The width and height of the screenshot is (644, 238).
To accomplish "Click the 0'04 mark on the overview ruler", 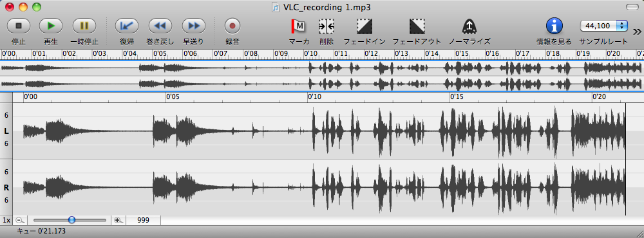I will [129, 54].
